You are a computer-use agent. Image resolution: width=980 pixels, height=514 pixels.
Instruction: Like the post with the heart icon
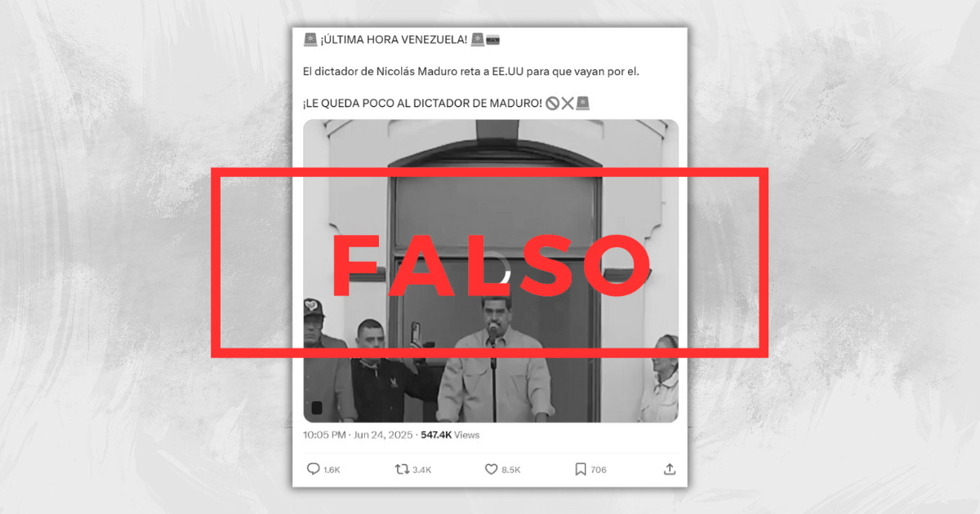pyautogui.click(x=491, y=469)
